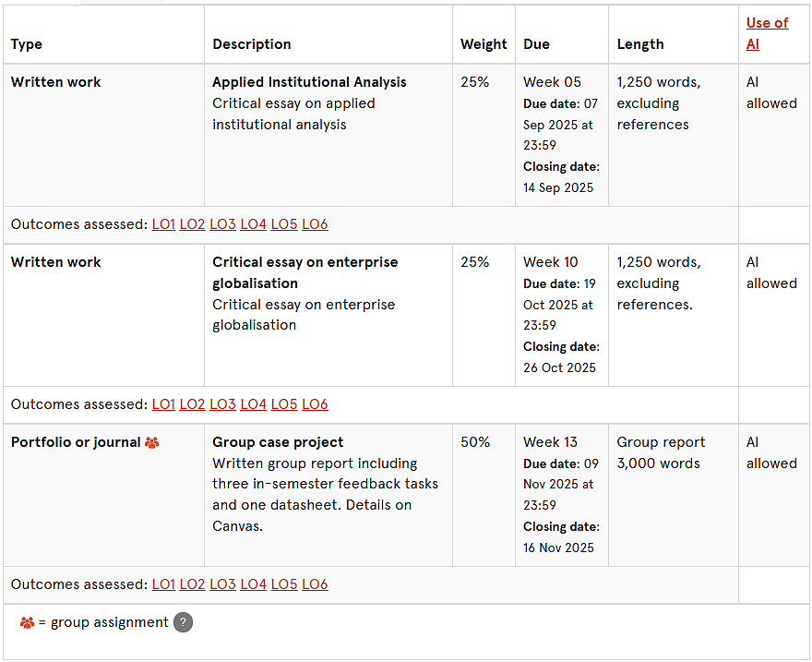Click LO5 in the last Outcomes assessed row

point(284,584)
